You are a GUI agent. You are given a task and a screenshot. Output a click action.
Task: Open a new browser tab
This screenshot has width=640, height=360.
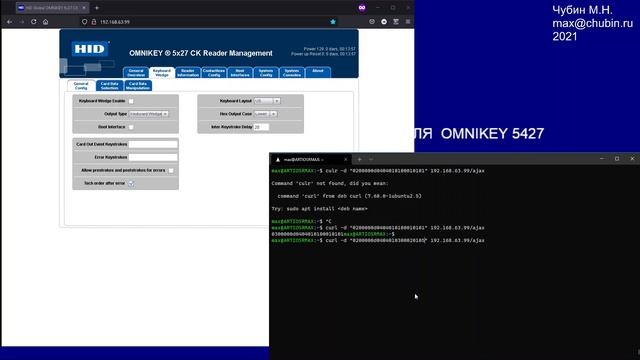coord(97,8)
